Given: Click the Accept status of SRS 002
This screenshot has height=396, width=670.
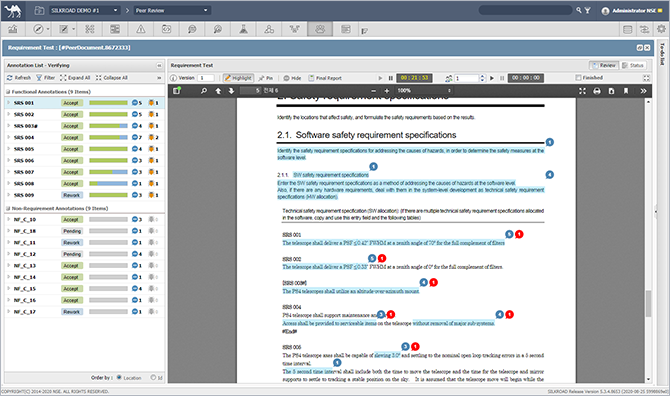Looking at the screenshot, I should tap(71, 114).
